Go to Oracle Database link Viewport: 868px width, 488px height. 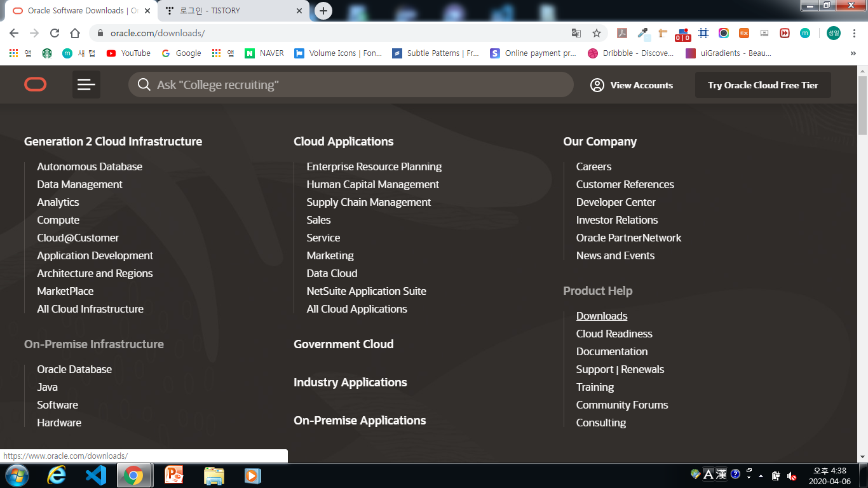74,369
